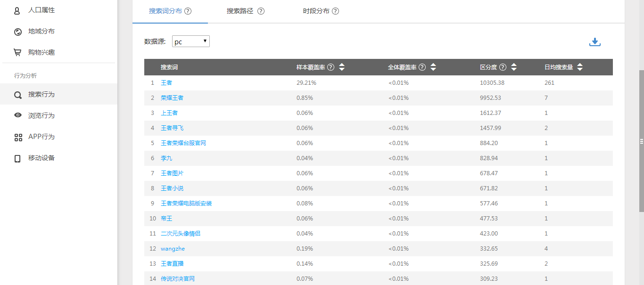Screen dimensions: 644x285
Task: Switch to the 搜索路径 tab
Action: pos(240,11)
